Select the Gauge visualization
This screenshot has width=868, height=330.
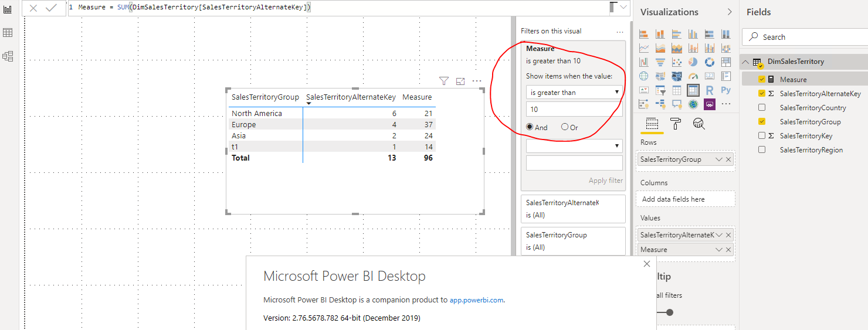tap(693, 76)
